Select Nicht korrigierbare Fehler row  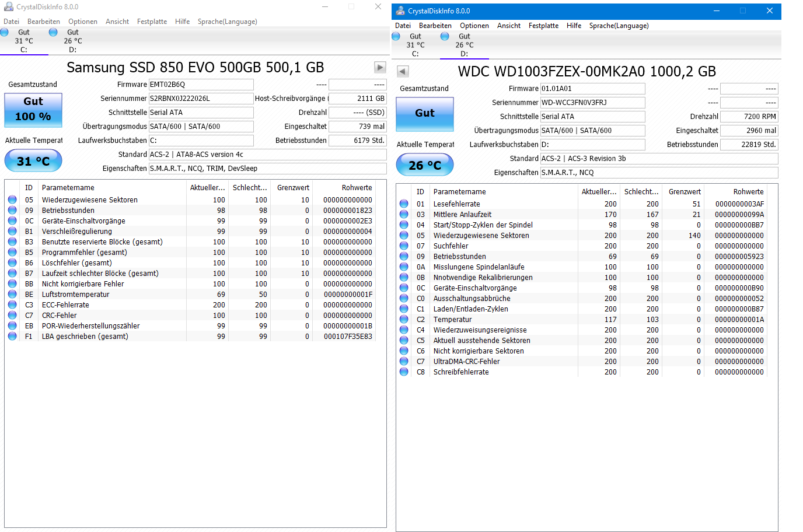190,283
